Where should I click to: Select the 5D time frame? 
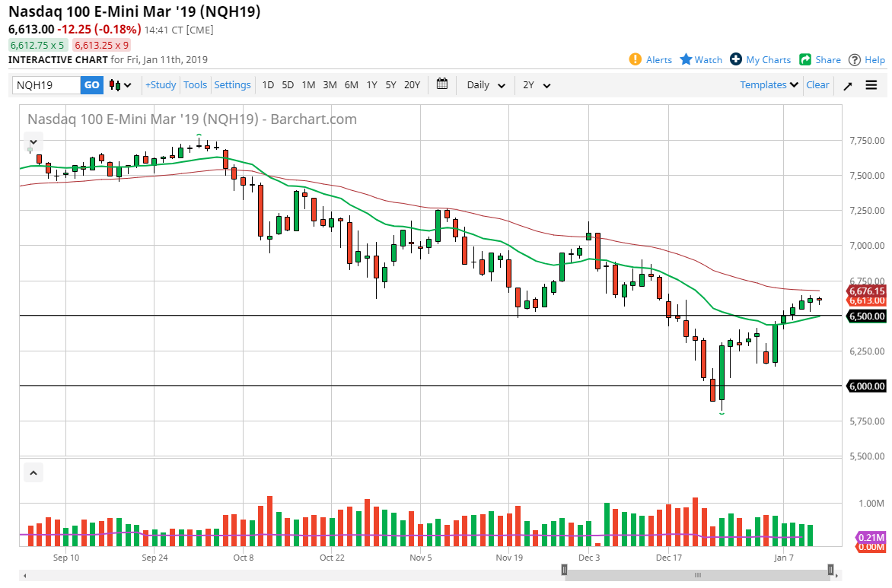[287, 85]
